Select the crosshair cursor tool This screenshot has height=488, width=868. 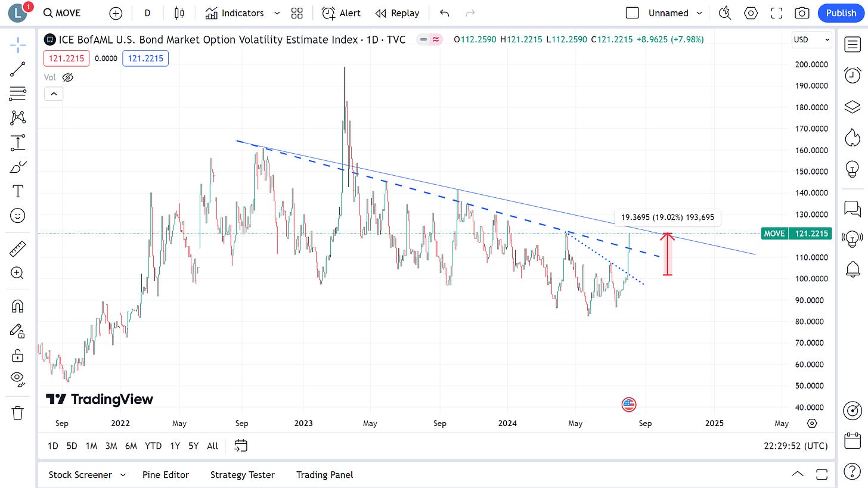click(x=18, y=44)
